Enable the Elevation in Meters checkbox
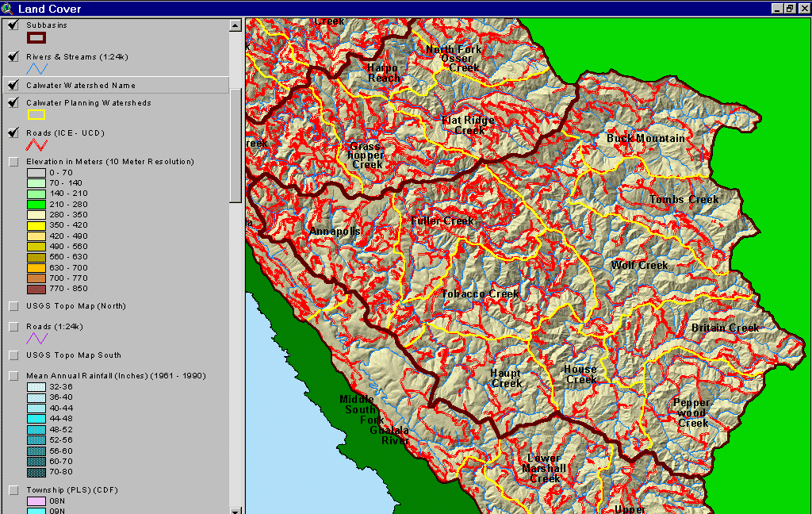The image size is (812, 514). (14, 162)
